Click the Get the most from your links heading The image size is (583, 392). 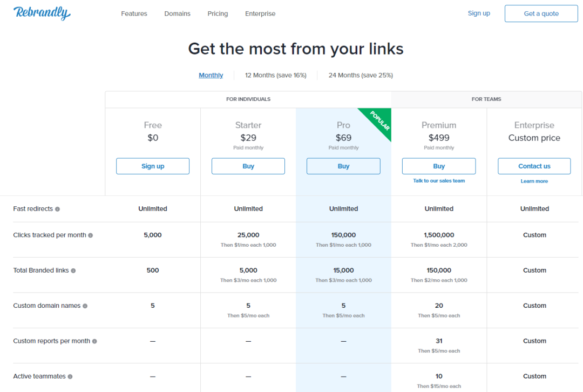[x=296, y=49]
